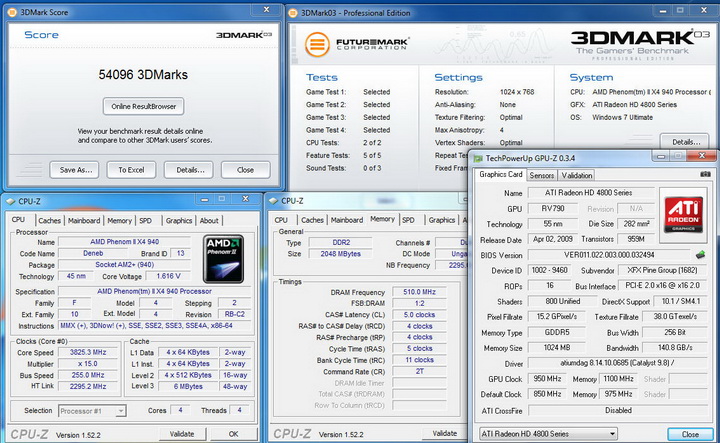
Task: Click the GPU Clock field 950 MHz
Action: click(547, 379)
